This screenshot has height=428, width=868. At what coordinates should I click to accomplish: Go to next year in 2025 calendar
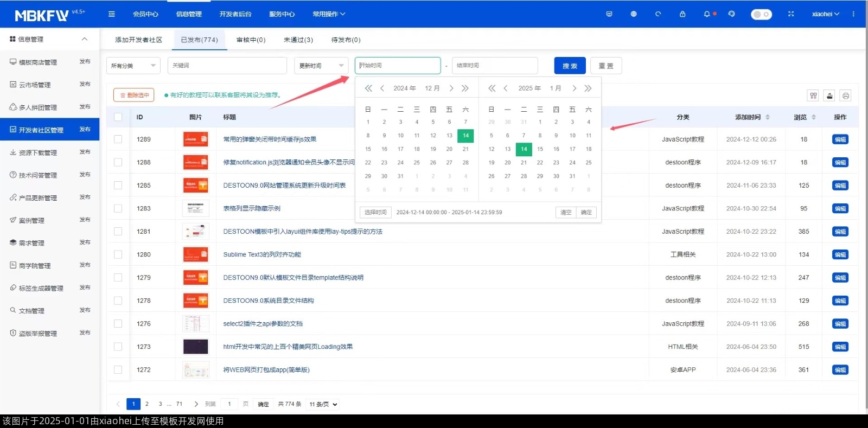click(x=588, y=88)
